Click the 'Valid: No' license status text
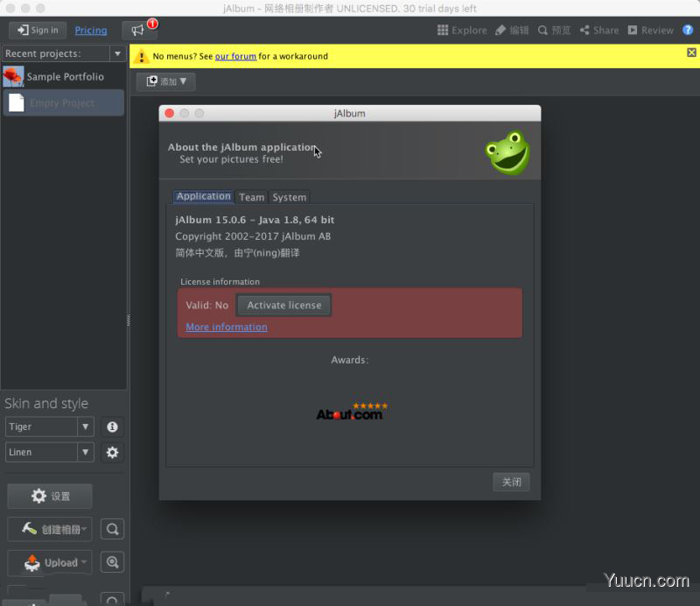 [x=207, y=306]
